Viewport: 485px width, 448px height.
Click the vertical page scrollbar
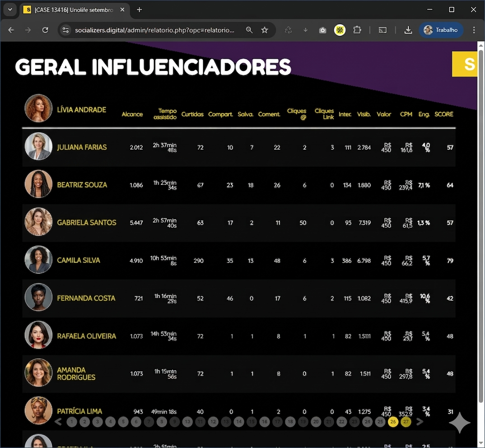tap(481, 226)
